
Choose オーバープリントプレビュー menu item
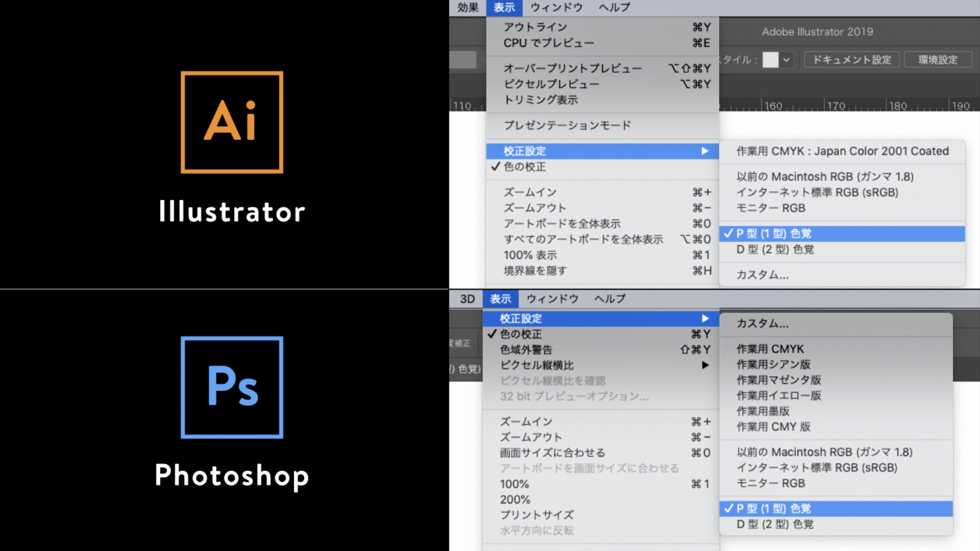click(602, 68)
